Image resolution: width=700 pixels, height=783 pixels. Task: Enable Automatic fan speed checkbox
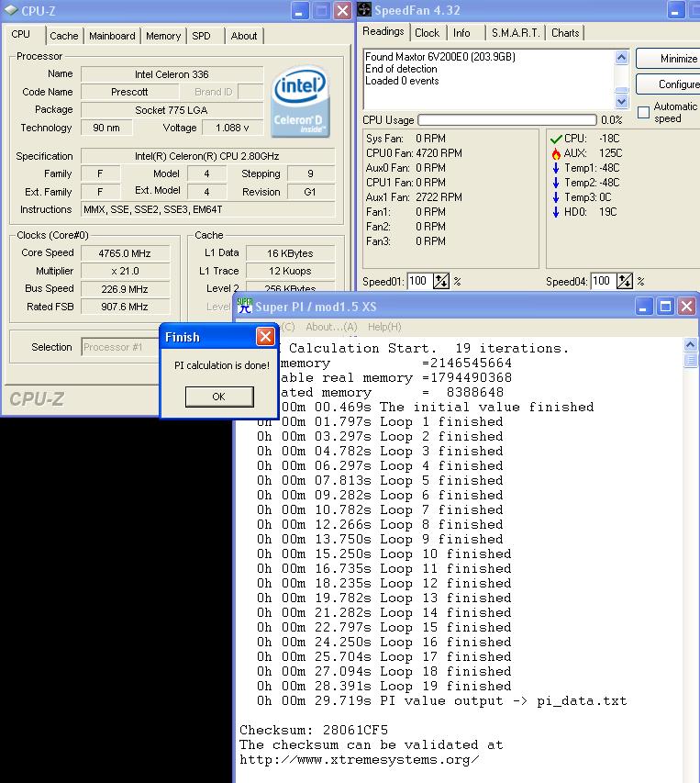644,112
